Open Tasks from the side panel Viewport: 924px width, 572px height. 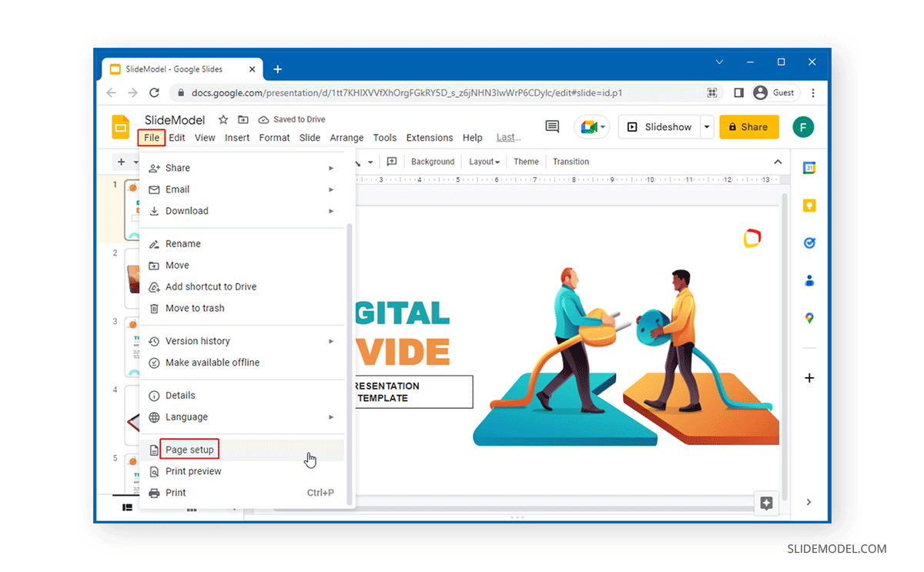point(809,243)
